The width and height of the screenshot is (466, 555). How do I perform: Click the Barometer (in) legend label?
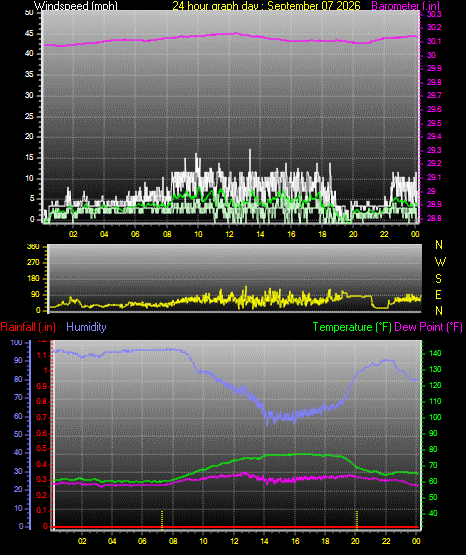(405, 6)
